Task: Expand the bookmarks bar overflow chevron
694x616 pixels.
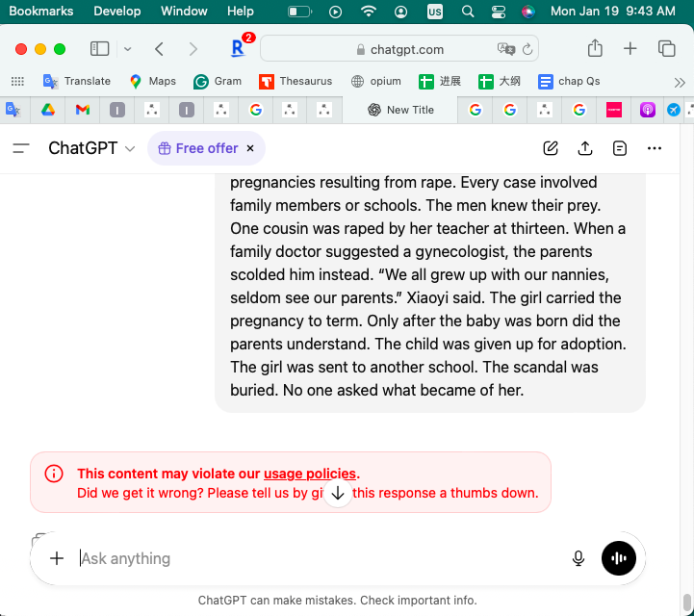Action: [680, 82]
